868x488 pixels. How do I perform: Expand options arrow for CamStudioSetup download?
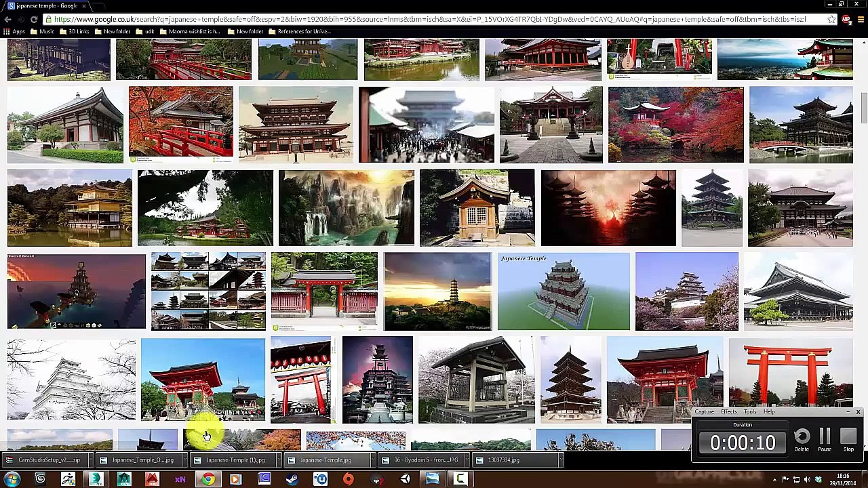[x=90, y=460]
